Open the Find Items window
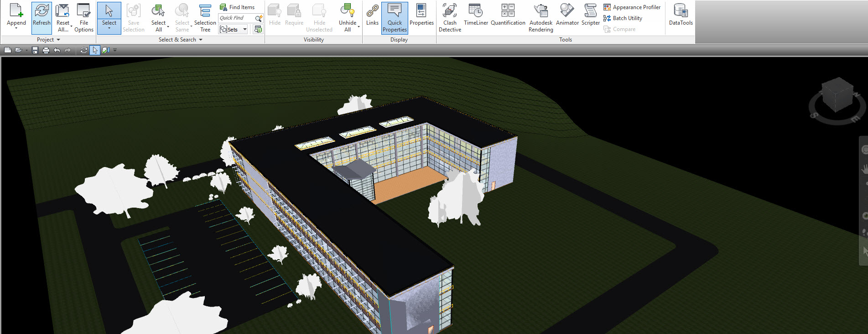 pos(237,7)
